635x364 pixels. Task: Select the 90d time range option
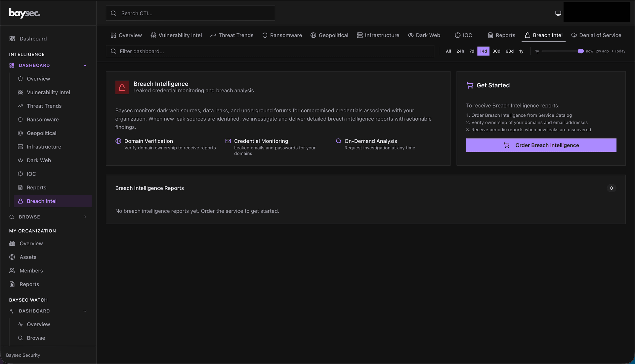[x=509, y=51]
